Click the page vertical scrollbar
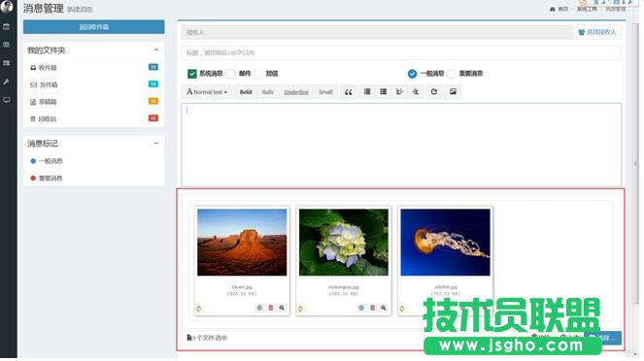Screen dimensions: 644x361 click(x=636, y=164)
